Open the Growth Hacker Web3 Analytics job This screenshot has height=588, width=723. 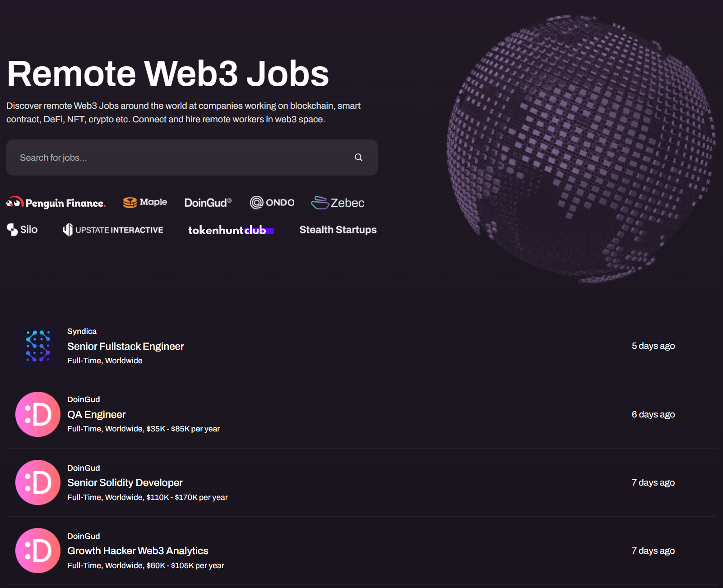point(138,551)
